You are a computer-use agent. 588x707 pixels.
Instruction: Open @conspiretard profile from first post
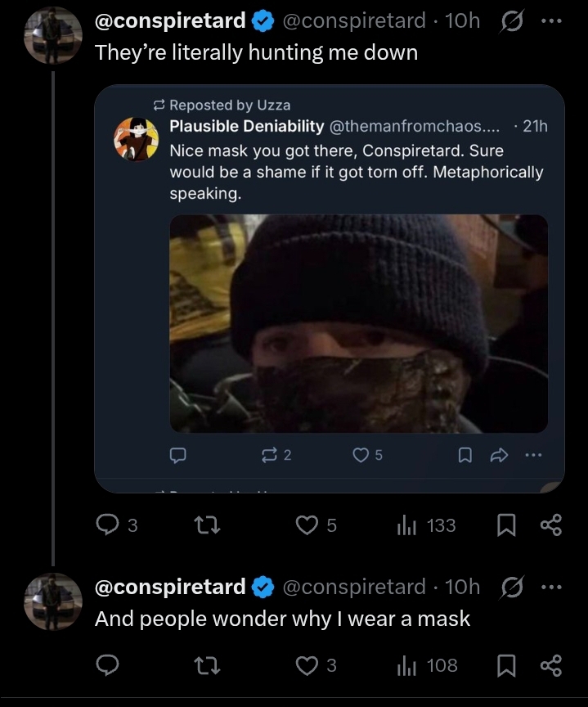pyautogui.click(x=170, y=20)
